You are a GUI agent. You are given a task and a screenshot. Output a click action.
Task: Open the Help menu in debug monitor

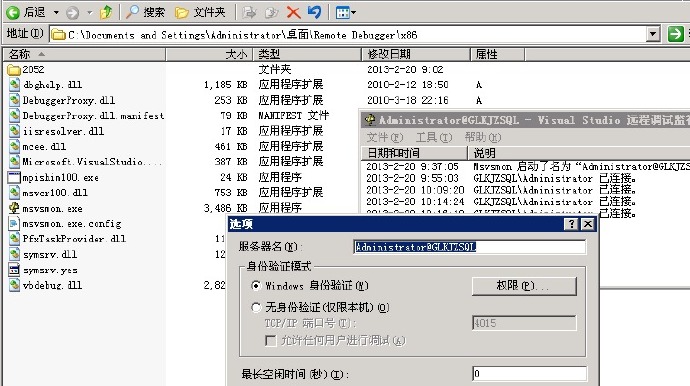483,138
